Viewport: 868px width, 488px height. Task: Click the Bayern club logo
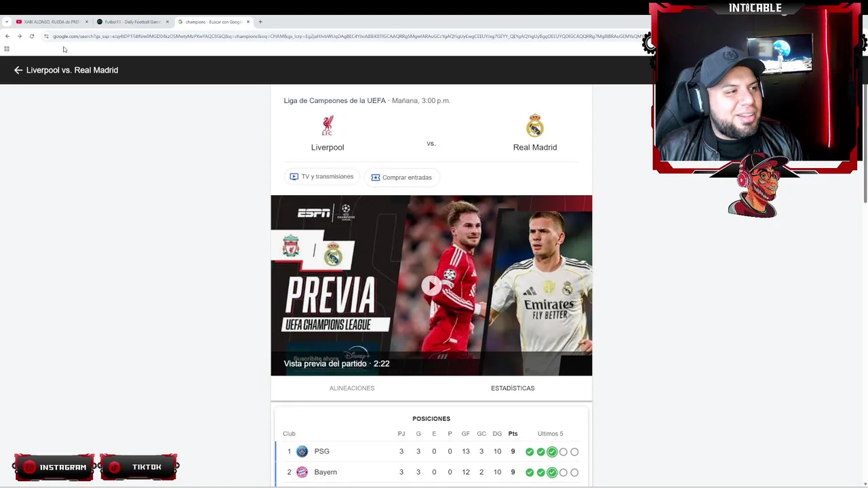(x=302, y=472)
